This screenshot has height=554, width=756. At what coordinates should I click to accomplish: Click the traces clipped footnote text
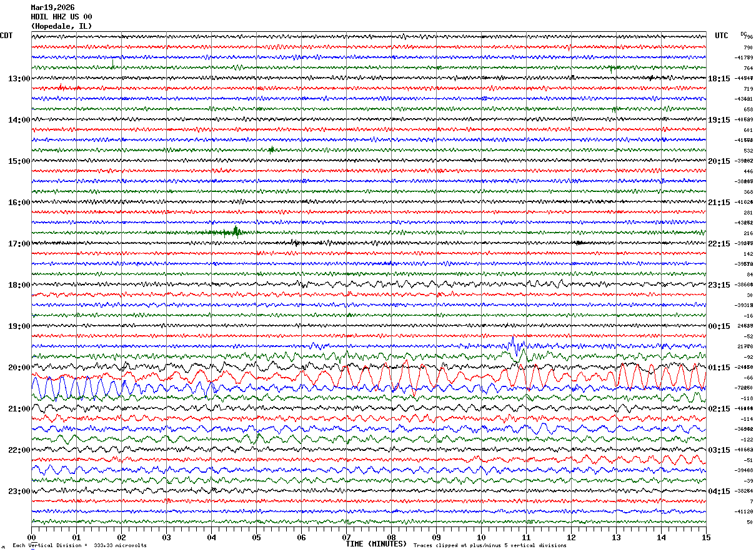coord(490,545)
